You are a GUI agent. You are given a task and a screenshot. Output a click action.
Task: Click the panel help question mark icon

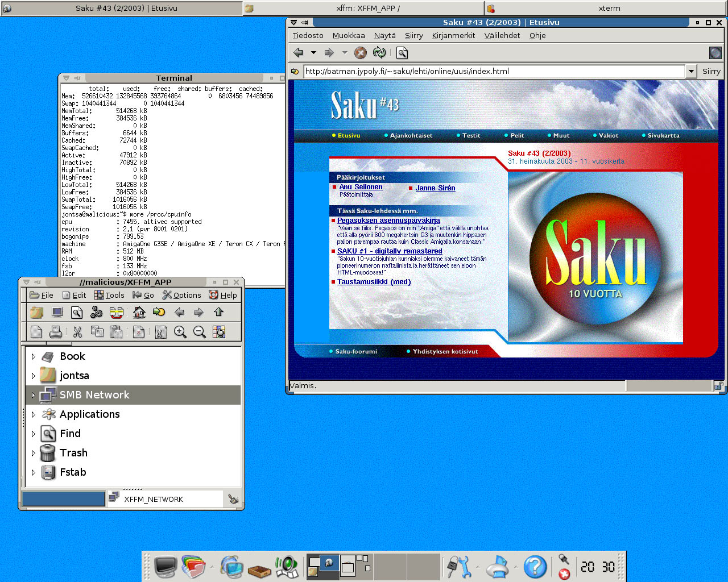(x=535, y=567)
